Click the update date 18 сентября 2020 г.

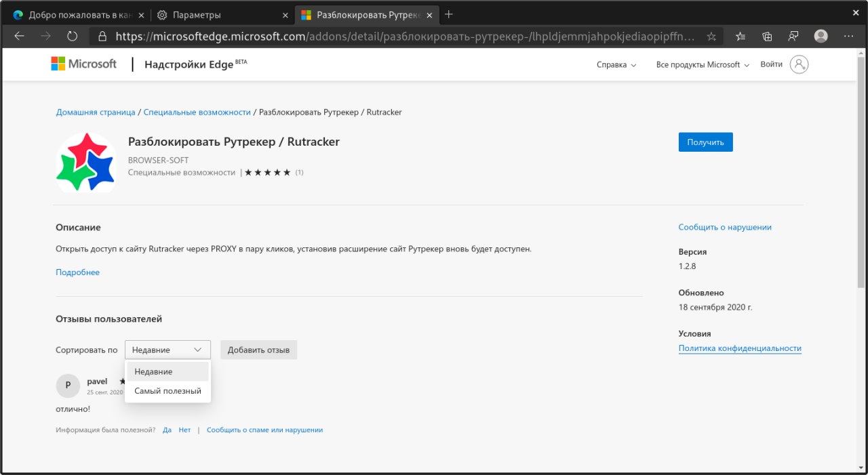pyautogui.click(x=715, y=307)
